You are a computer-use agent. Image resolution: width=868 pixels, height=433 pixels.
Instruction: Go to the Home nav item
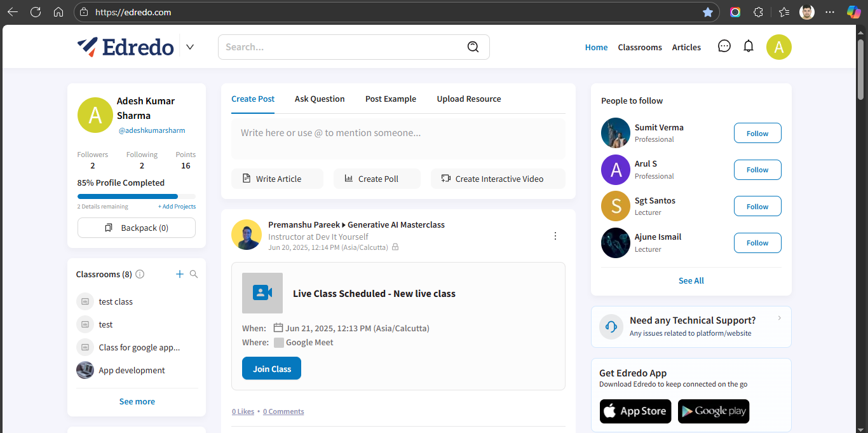click(x=596, y=47)
